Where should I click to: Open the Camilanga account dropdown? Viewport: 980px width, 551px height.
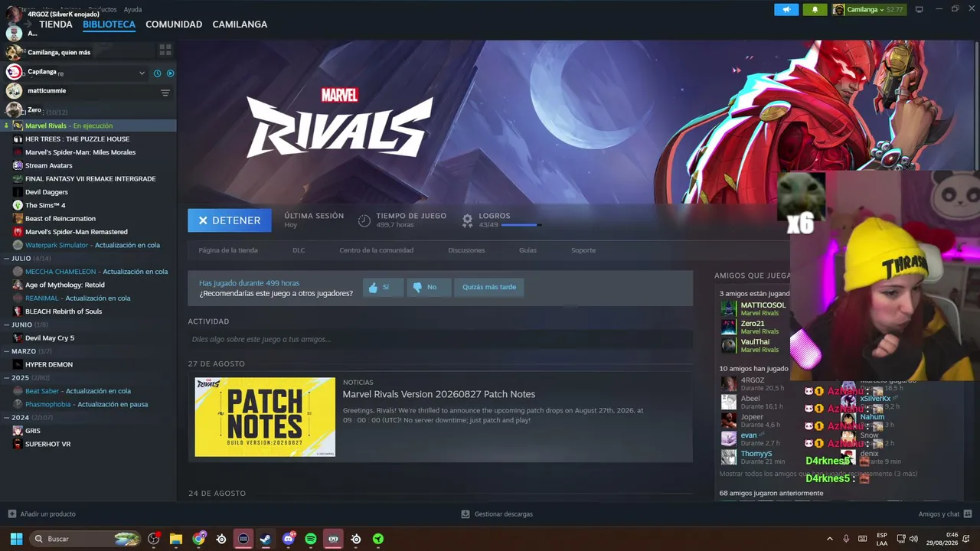coord(868,9)
